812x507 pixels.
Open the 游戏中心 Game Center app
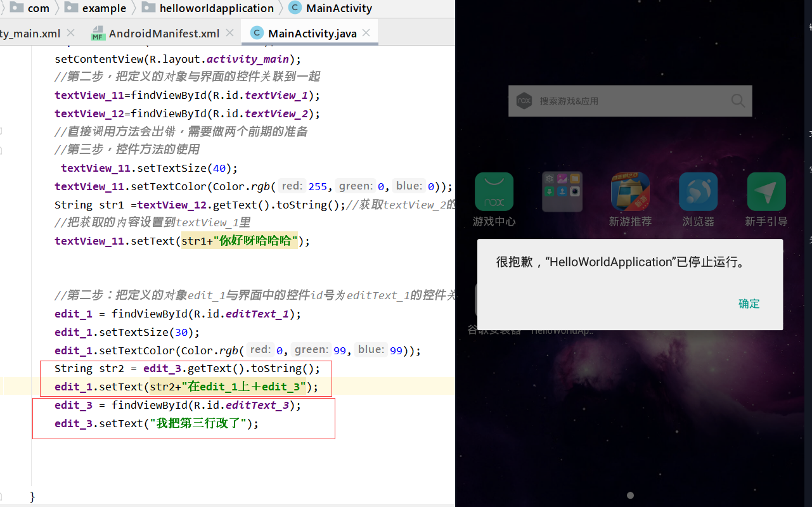[x=494, y=191]
